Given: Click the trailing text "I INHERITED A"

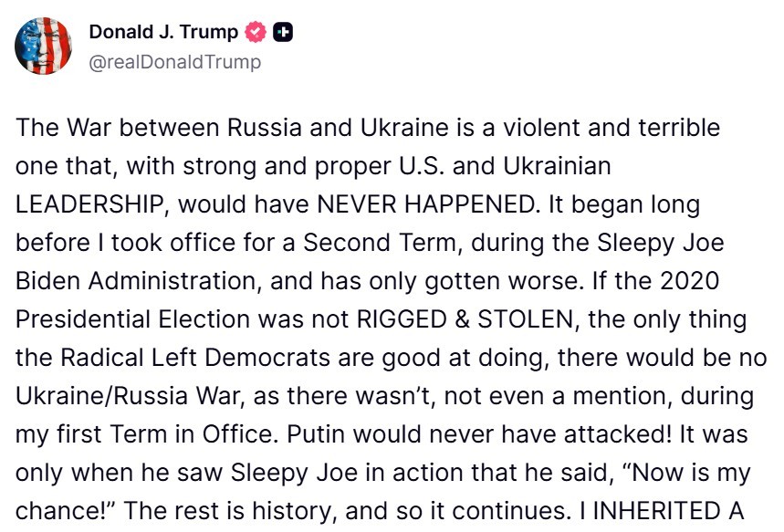Looking at the screenshot, I should click(x=664, y=510).
